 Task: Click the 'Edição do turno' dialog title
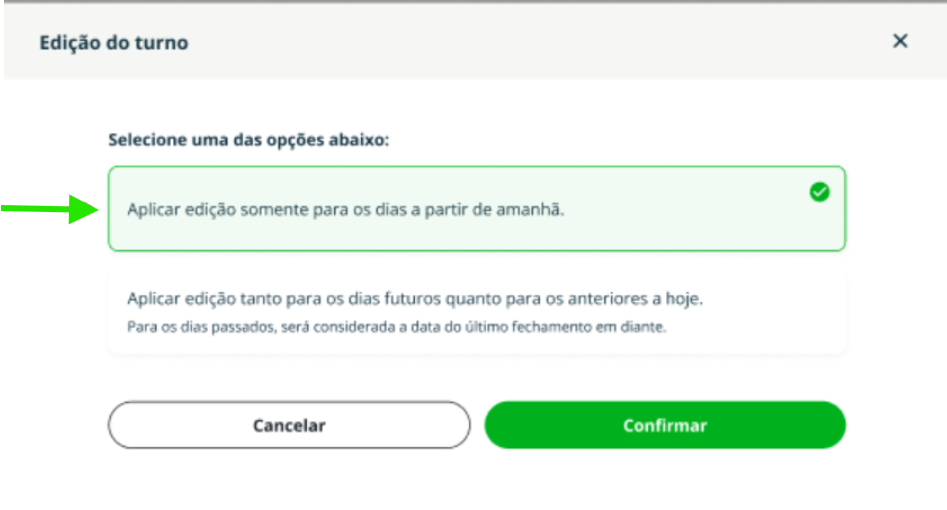click(114, 42)
